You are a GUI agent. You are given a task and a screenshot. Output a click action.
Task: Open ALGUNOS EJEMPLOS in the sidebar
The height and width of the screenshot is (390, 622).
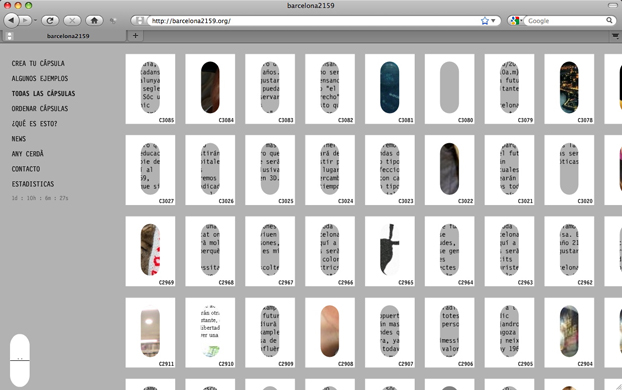click(x=40, y=79)
